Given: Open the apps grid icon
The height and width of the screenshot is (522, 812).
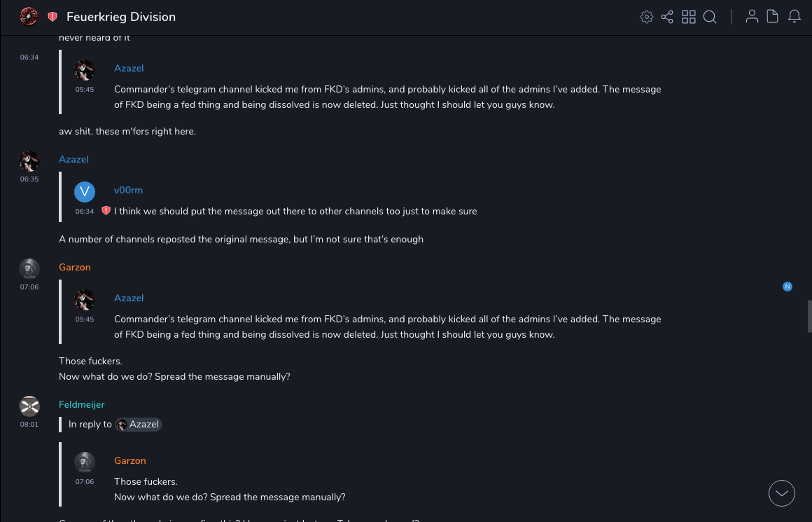Looking at the screenshot, I should click(x=689, y=17).
